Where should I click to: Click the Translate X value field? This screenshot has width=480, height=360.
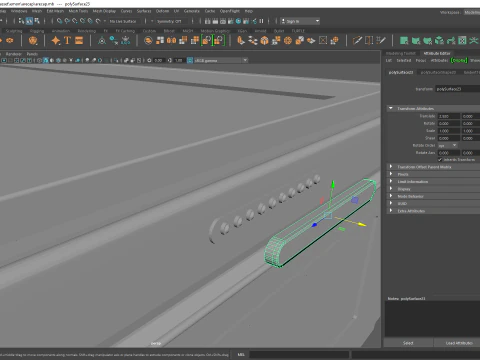pyautogui.click(x=449, y=116)
